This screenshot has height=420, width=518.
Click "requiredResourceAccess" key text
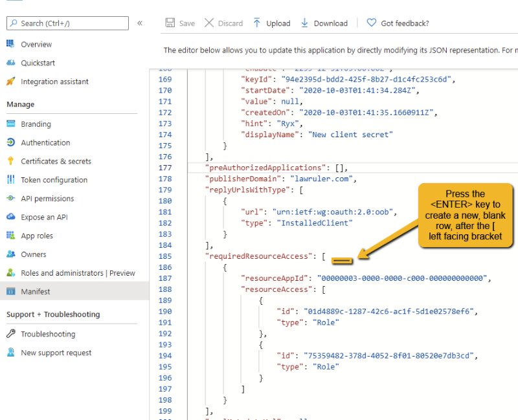(258, 256)
